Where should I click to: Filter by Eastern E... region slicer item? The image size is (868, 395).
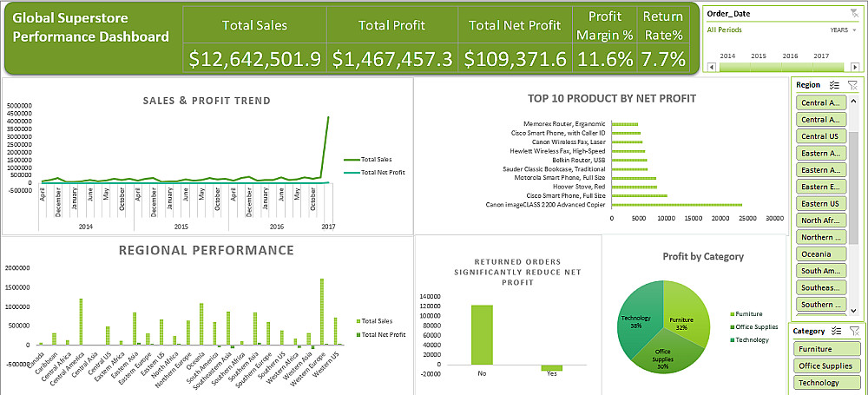coord(821,187)
